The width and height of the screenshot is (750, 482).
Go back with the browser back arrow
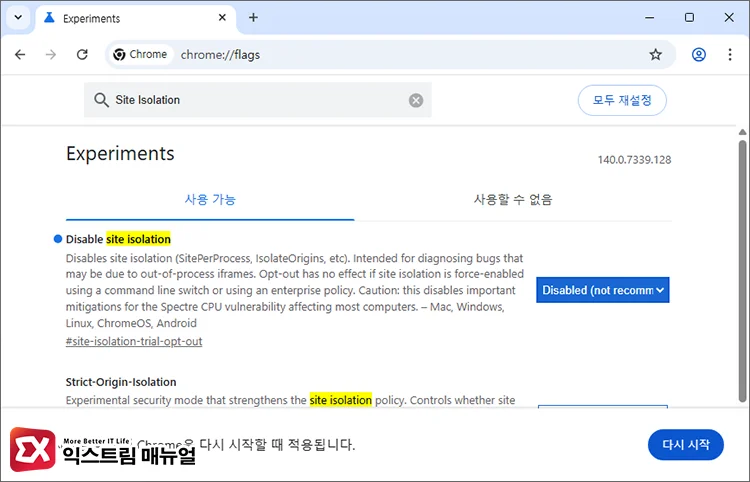(20, 55)
